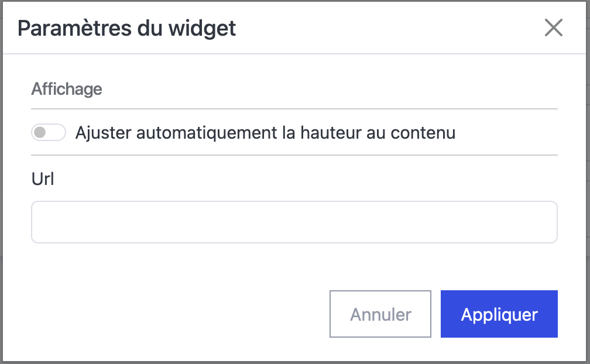
Task: Apply the widget parameters
Action: (x=499, y=314)
